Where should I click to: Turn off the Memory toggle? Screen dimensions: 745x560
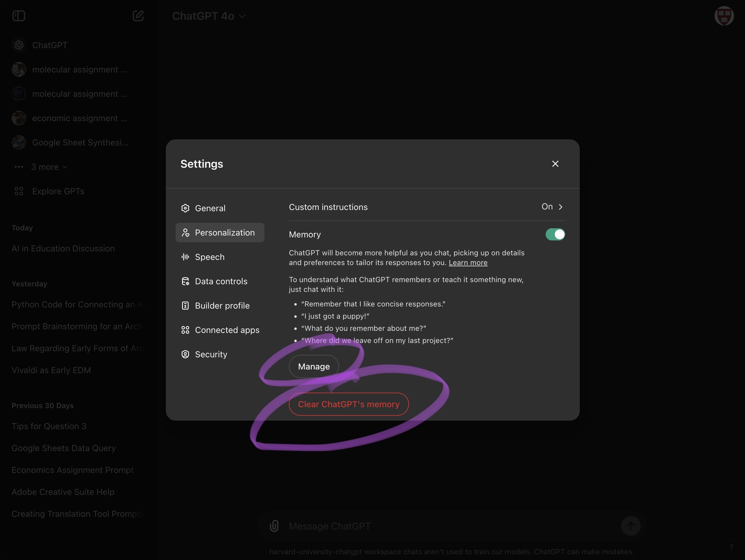[x=555, y=234]
